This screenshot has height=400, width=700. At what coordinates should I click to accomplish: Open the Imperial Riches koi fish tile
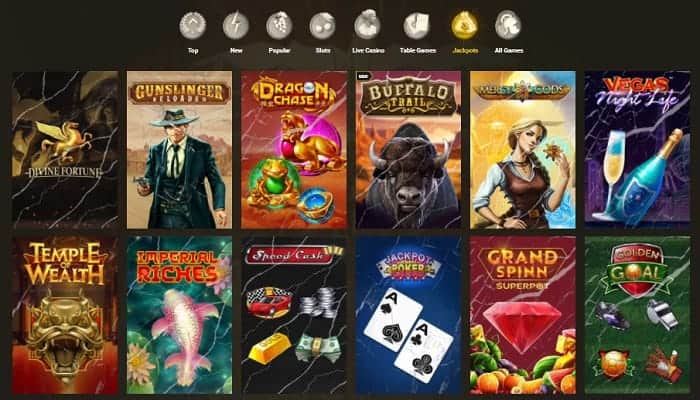pyautogui.click(x=179, y=315)
